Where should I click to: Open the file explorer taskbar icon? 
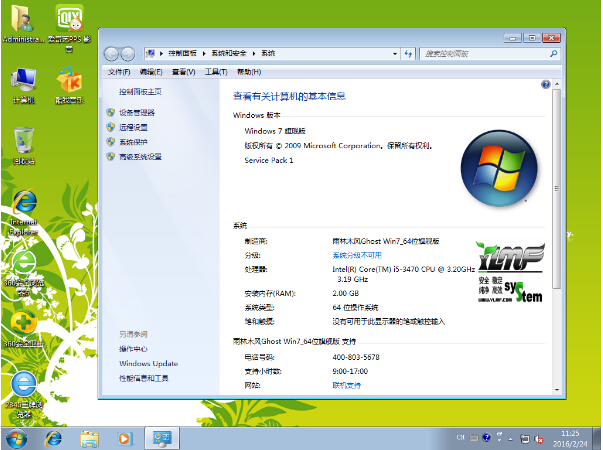click(x=89, y=438)
